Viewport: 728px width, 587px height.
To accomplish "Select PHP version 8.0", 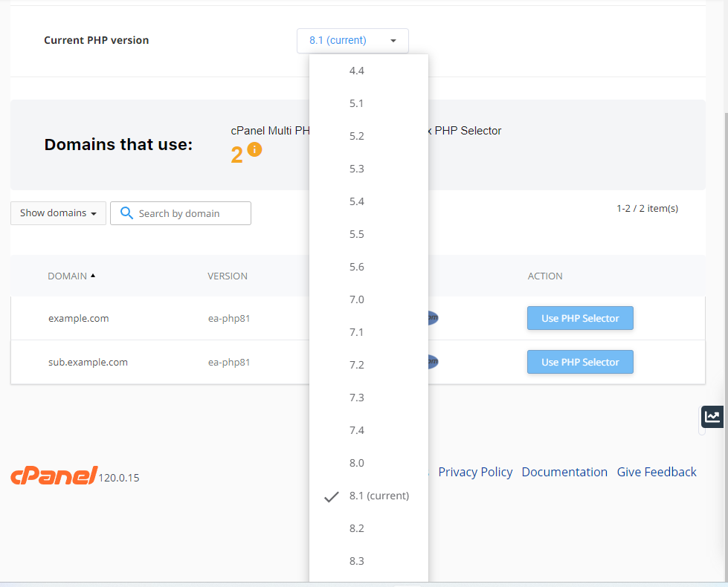I will 369,463.
